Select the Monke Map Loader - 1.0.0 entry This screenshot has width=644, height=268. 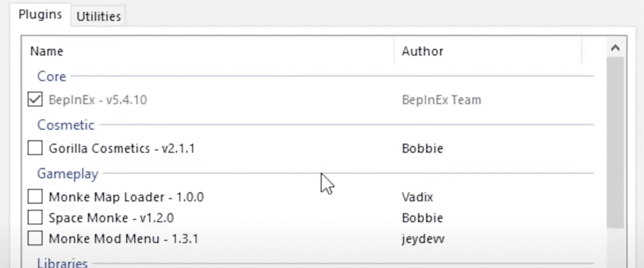pyautogui.click(x=126, y=197)
